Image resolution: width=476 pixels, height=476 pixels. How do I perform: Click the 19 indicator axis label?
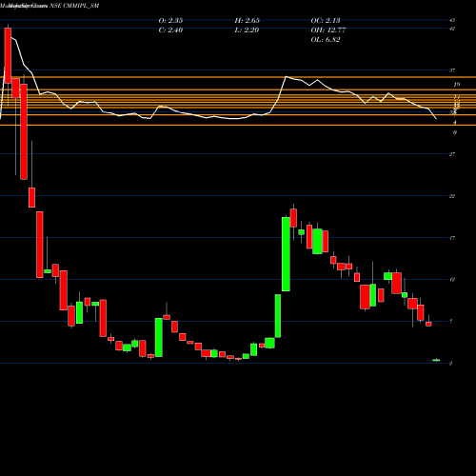point(457,85)
